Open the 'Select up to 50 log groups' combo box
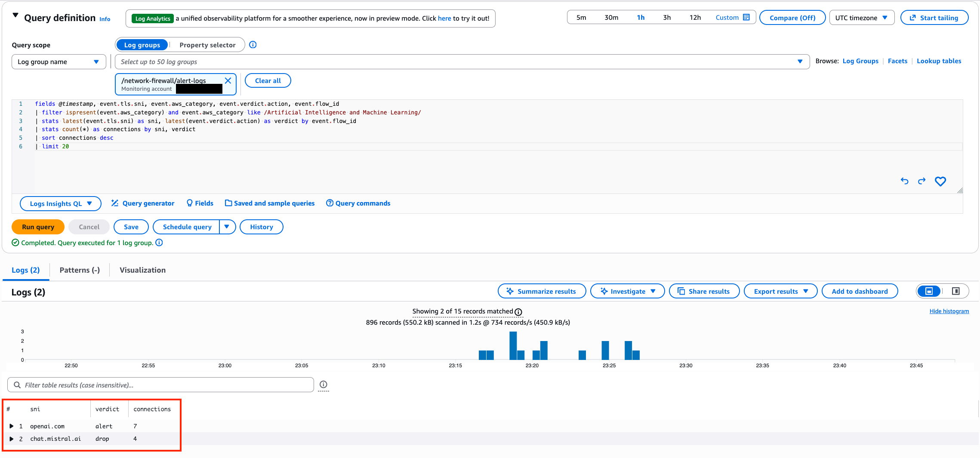Image resolution: width=980 pixels, height=458 pixels. [462, 61]
